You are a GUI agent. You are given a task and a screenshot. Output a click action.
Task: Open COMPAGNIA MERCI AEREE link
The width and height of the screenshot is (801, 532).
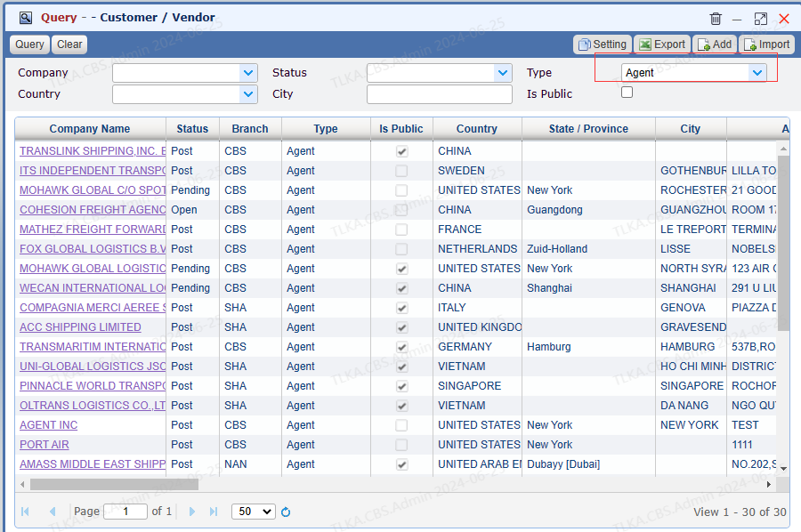[93, 308]
